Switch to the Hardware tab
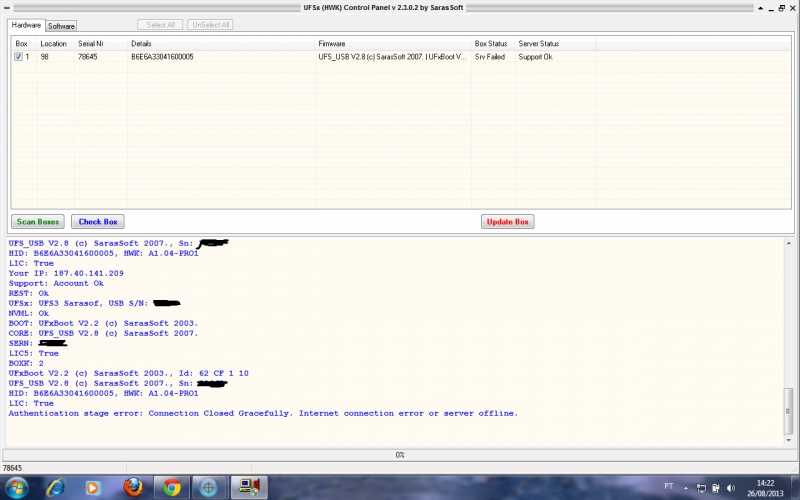The width and height of the screenshot is (800, 500). tap(26, 25)
